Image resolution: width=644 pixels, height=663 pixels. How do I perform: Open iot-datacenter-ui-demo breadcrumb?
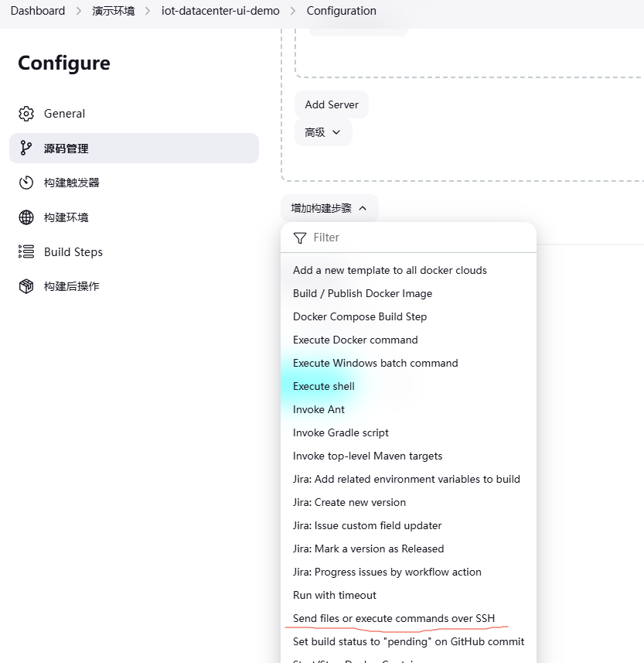(x=220, y=11)
